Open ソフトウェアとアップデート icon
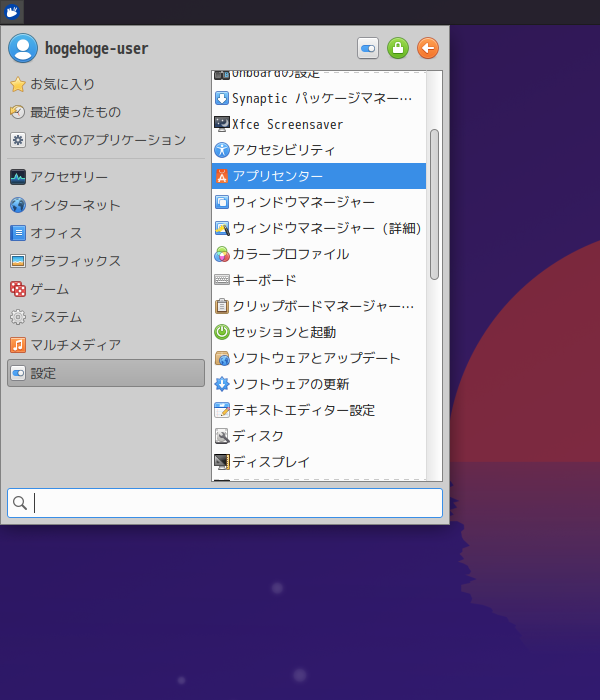 pyautogui.click(x=222, y=358)
